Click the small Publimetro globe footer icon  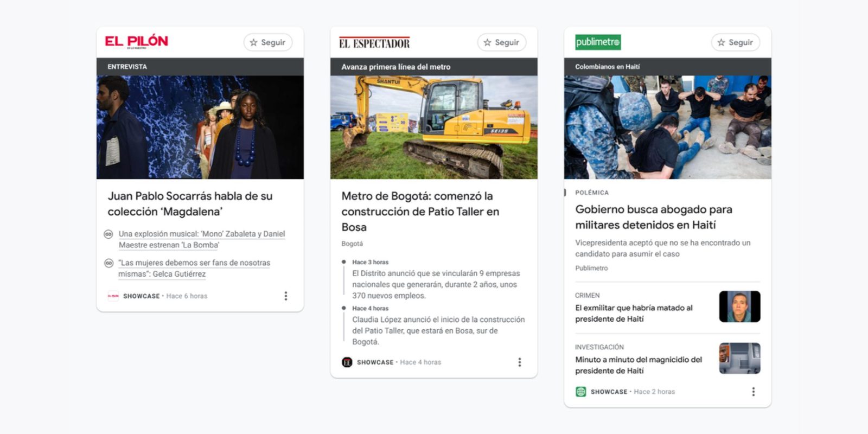point(580,392)
